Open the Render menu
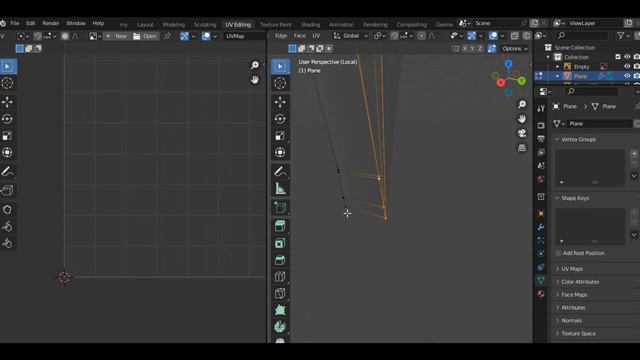Viewport: 640px width, 360px height. click(51, 23)
